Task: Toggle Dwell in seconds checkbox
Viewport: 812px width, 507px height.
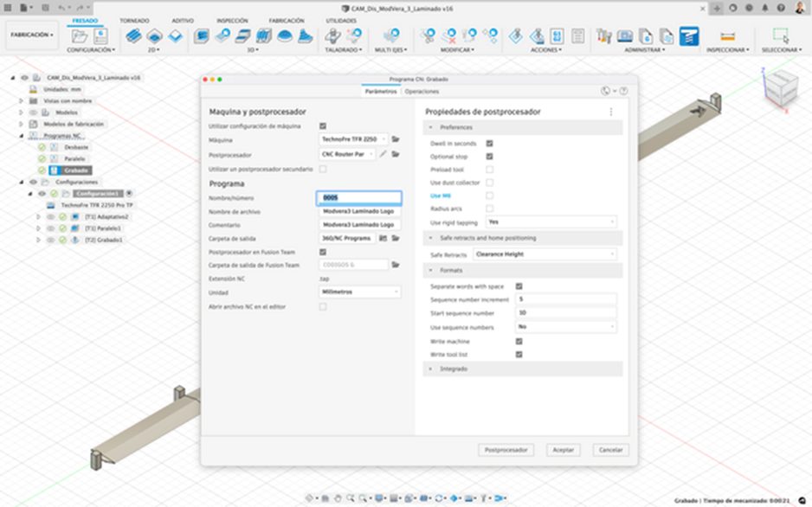Action: (x=489, y=144)
